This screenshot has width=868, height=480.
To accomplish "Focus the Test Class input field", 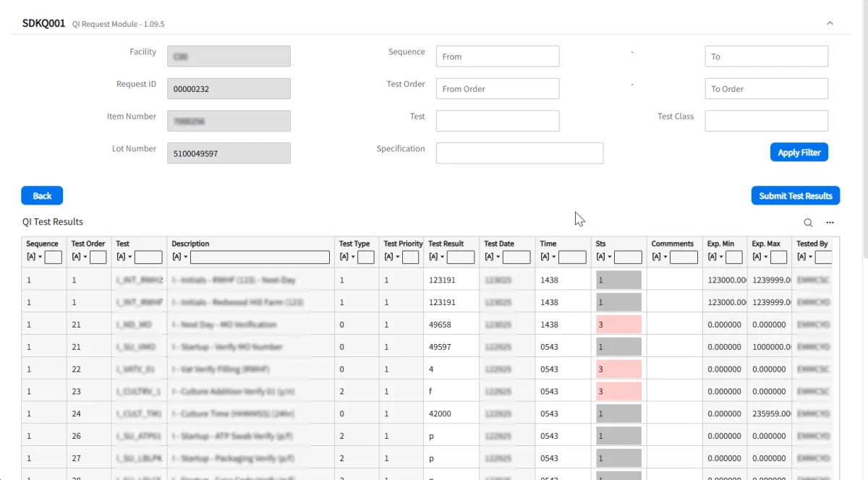I will 767,121.
